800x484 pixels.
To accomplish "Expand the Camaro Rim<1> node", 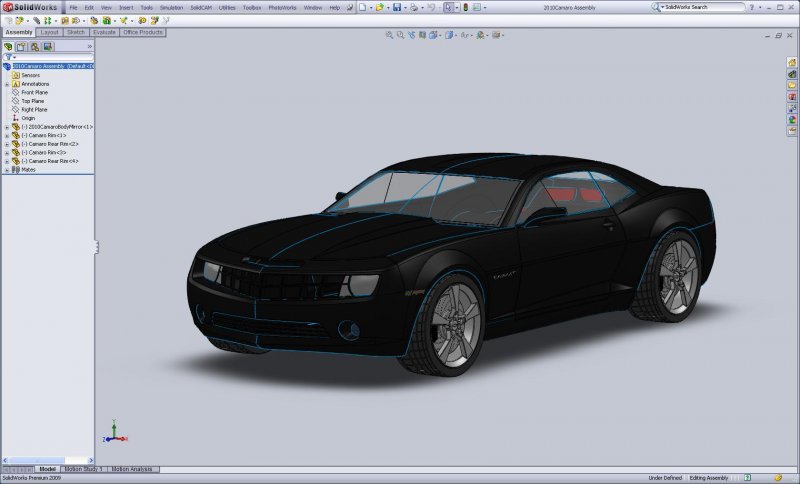I will pyautogui.click(x=7, y=135).
